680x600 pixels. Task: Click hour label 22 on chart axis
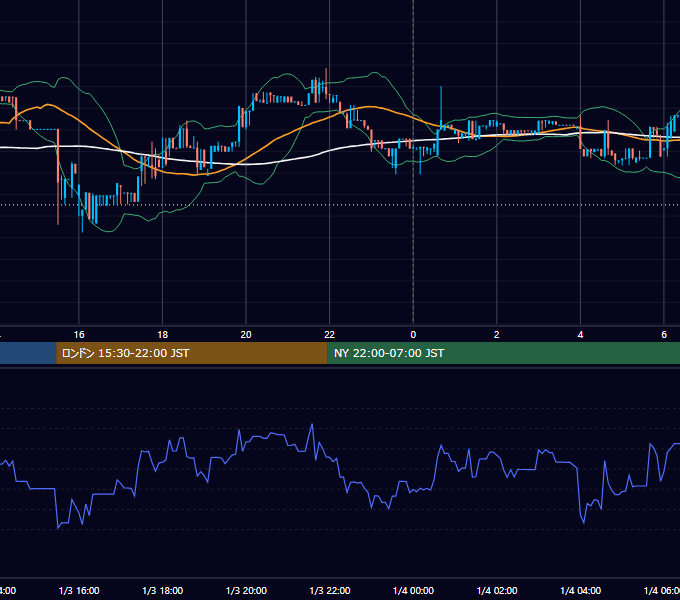click(330, 334)
